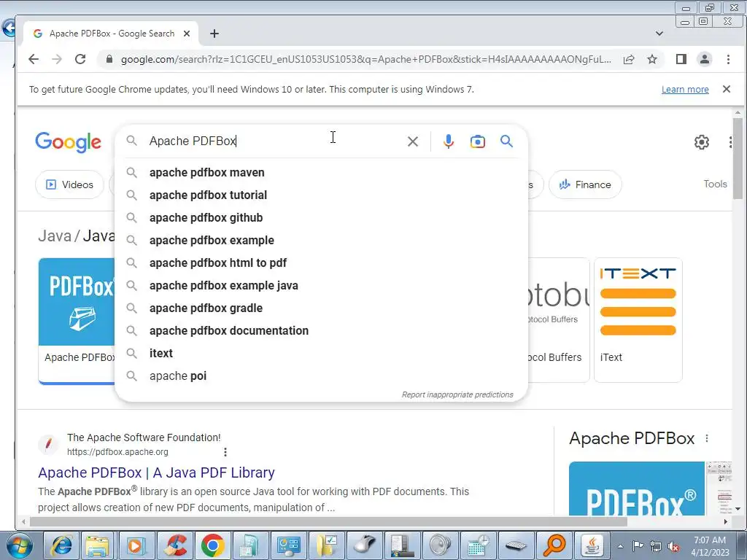Close the Apache PDFBox Google Search tab
747x560 pixels.
(x=187, y=34)
